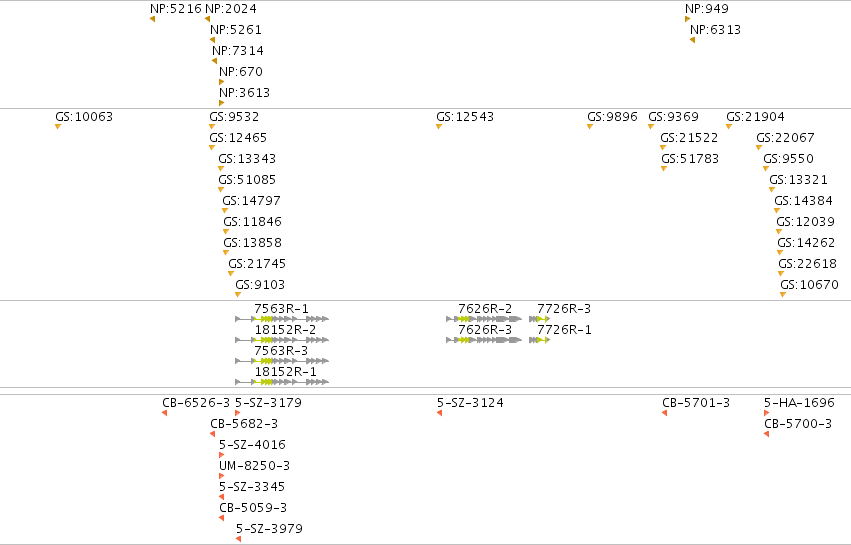Click the orange triangle marker under GS:9896
Screen dimensions: 851x545
tap(590, 127)
